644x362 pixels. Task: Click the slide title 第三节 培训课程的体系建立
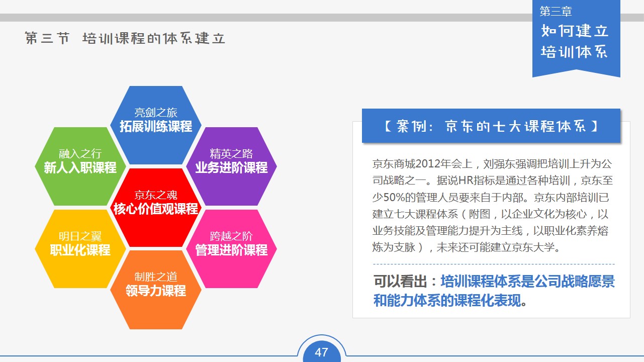pos(125,39)
